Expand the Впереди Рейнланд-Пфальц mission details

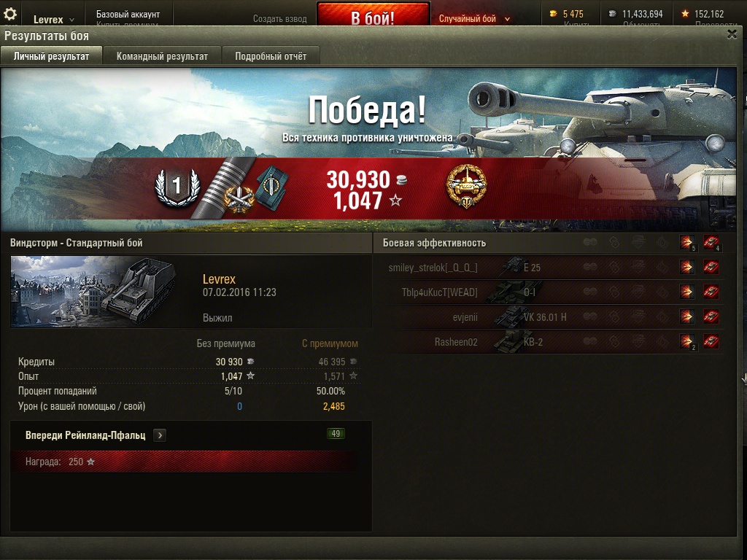pyautogui.click(x=160, y=435)
